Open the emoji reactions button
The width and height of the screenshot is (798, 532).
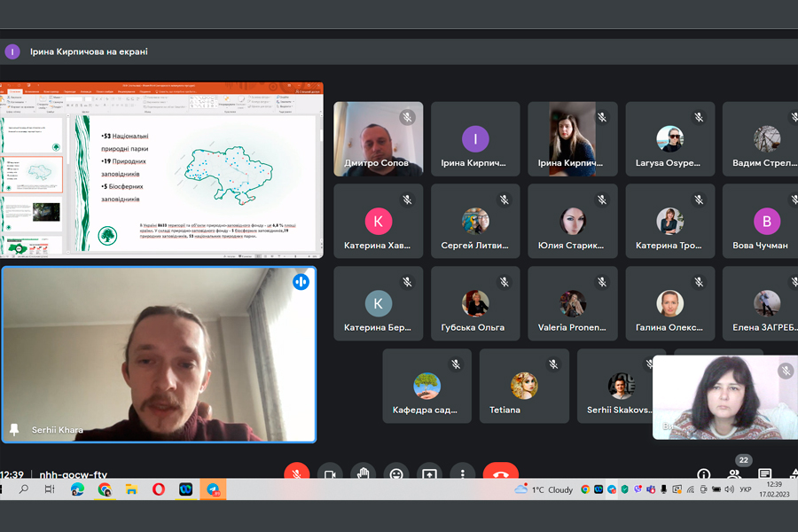pyautogui.click(x=396, y=473)
